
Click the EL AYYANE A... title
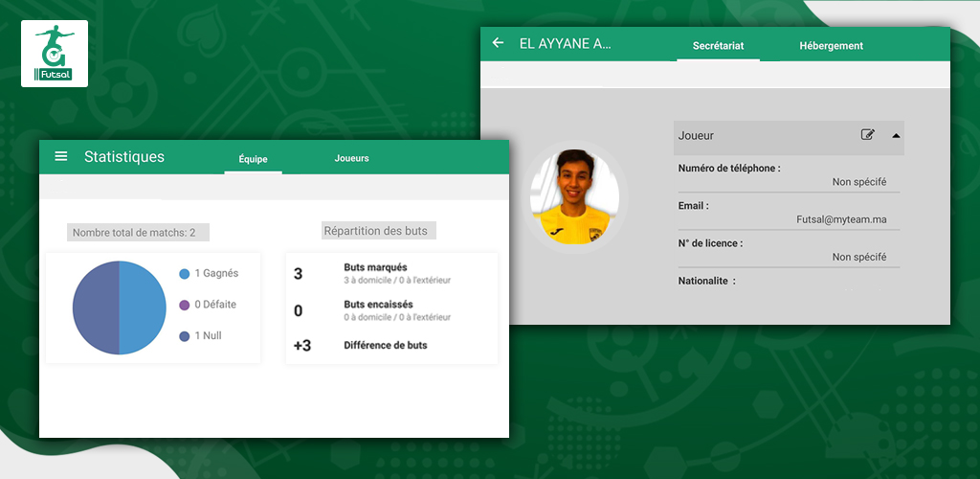(x=566, y=43)
